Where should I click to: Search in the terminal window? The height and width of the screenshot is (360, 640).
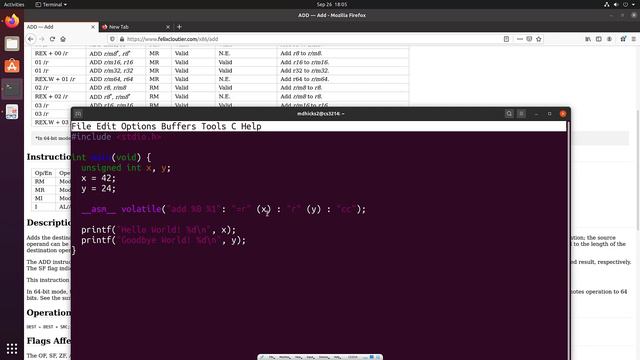point(509,114)
